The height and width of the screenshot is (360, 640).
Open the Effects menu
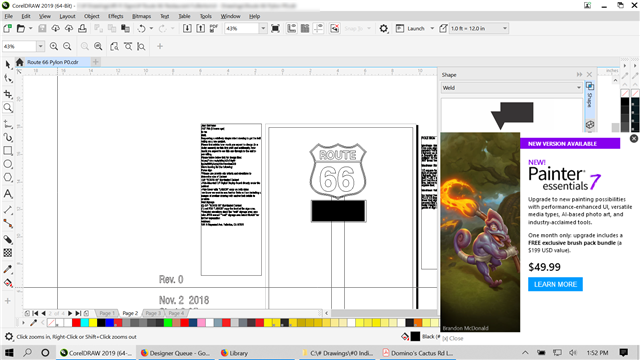pos(116,16)
